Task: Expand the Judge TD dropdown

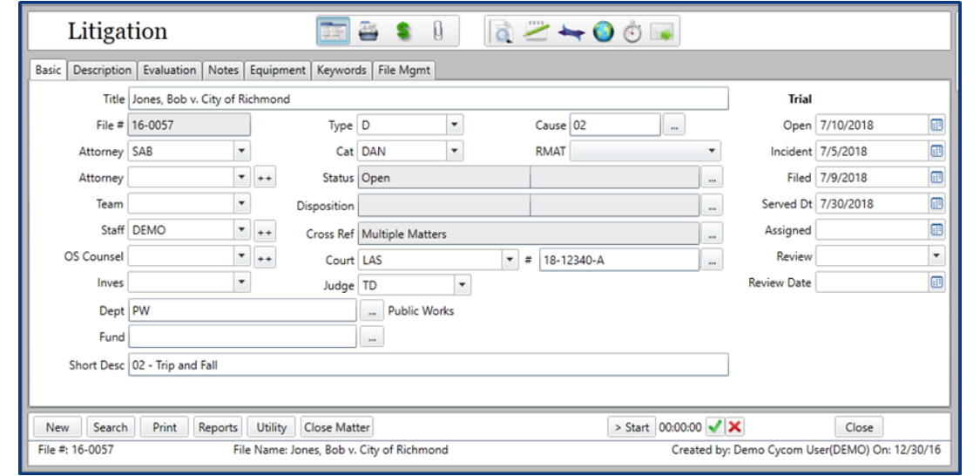Action: tap(462, 285)
